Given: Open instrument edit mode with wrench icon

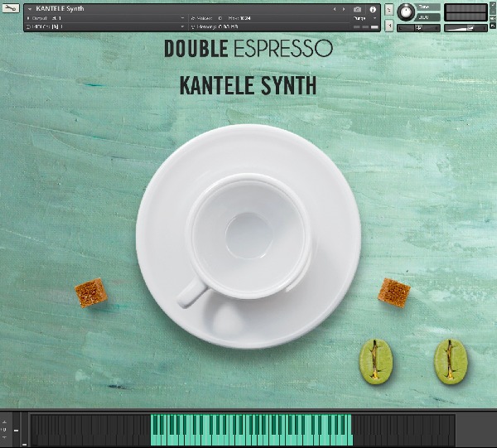Looking at the screenshot, I should point(11,8).
